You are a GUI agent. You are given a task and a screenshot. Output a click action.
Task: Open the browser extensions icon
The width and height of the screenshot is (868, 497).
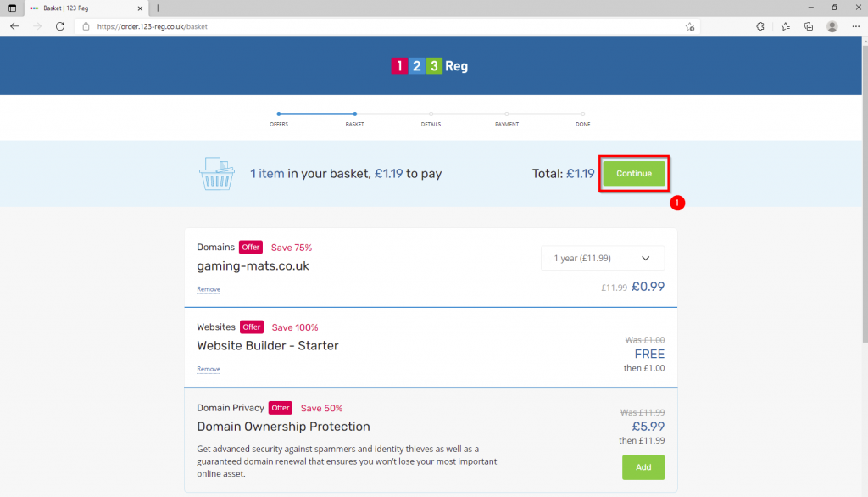tap(760, 26)
